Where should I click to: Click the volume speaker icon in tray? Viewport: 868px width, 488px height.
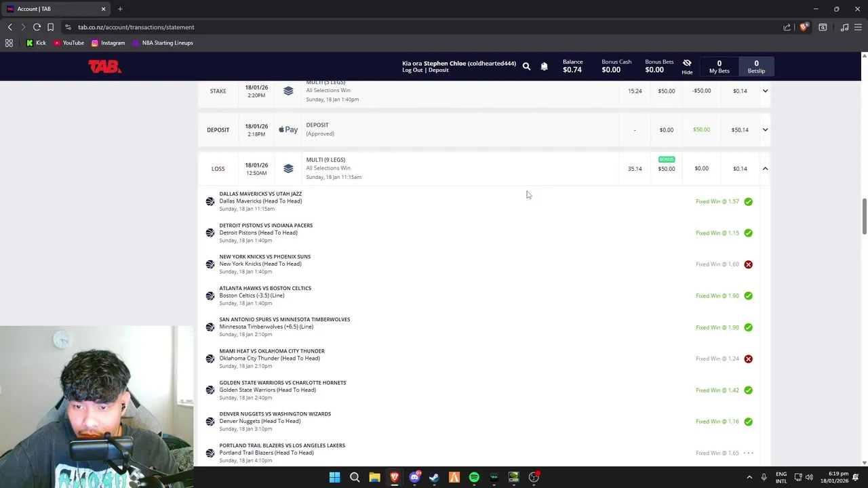809,477
